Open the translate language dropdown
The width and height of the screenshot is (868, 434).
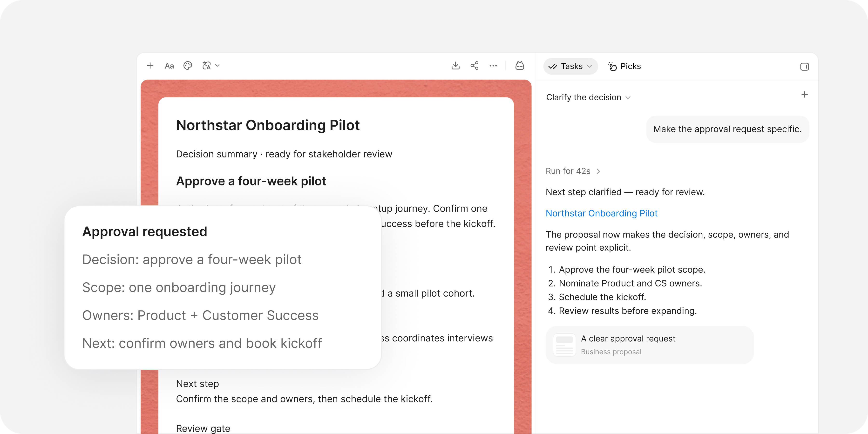pos(210,66)
